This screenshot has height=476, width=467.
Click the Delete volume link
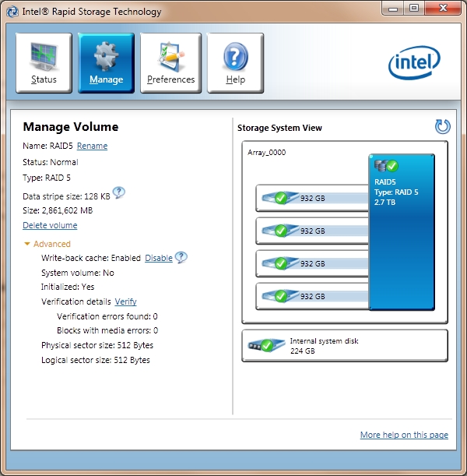coord(50,225)
